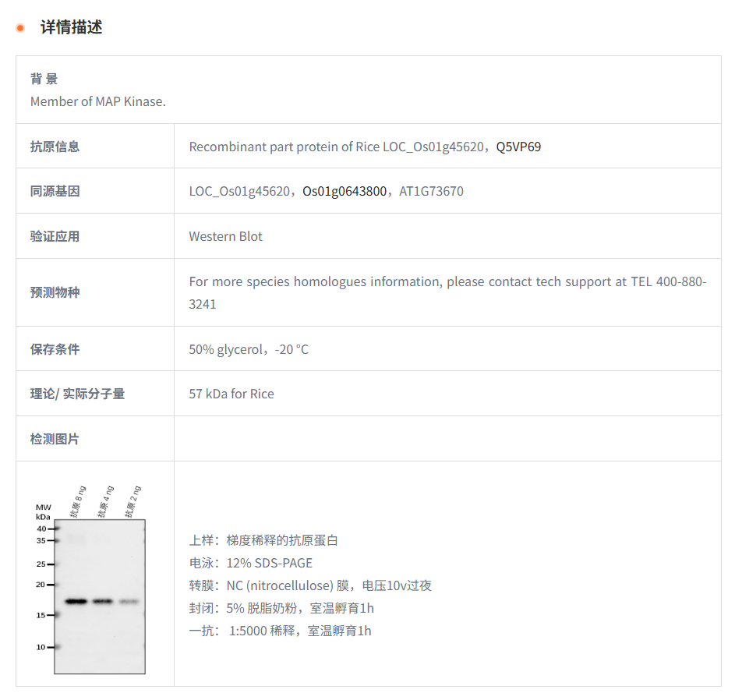Open the Q5VP69 accession link

tap(518, 147)
